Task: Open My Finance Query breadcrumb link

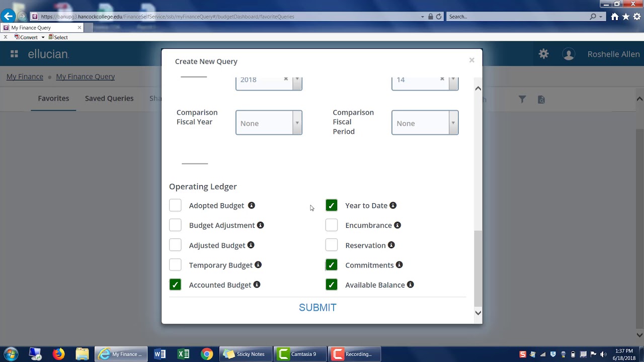Action: (85, 76)
